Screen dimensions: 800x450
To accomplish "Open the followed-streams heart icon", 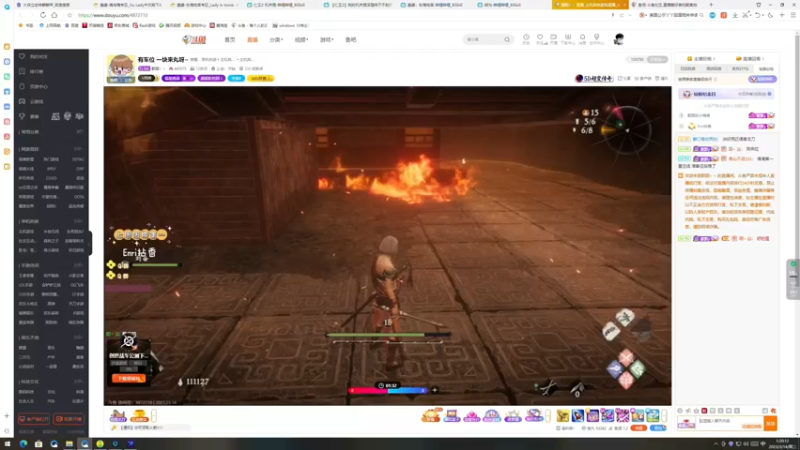I will point(540,38).
